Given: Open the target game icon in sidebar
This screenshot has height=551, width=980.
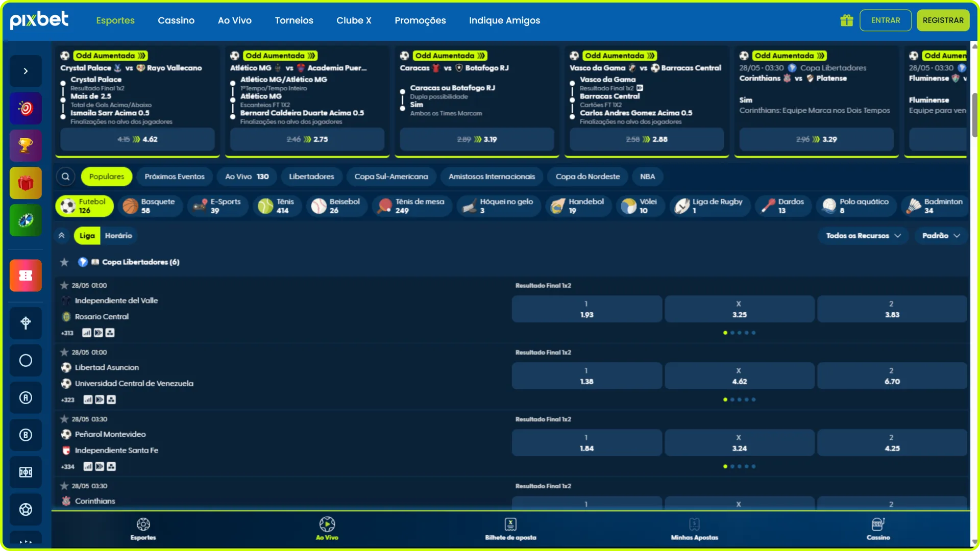Looking at the screenshot, I should (26, 108).
